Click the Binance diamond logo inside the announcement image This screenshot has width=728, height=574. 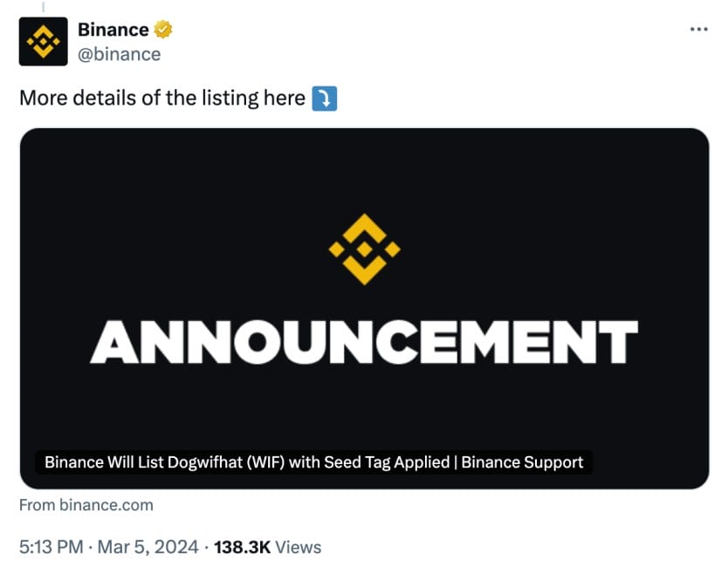click(x=364, y=248)
